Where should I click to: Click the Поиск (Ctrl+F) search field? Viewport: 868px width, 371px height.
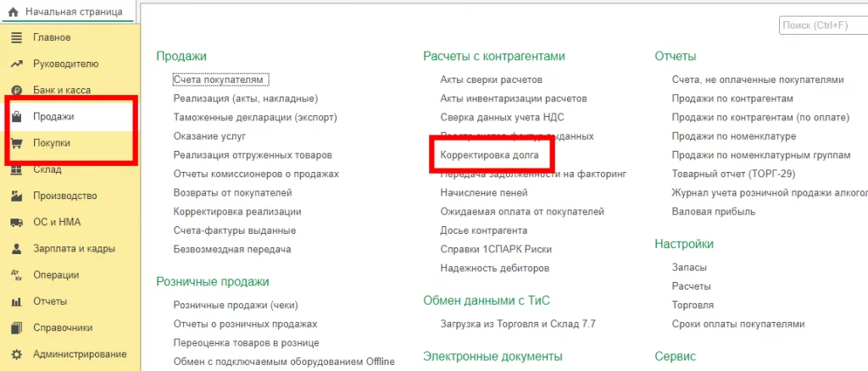coord(822,25)
